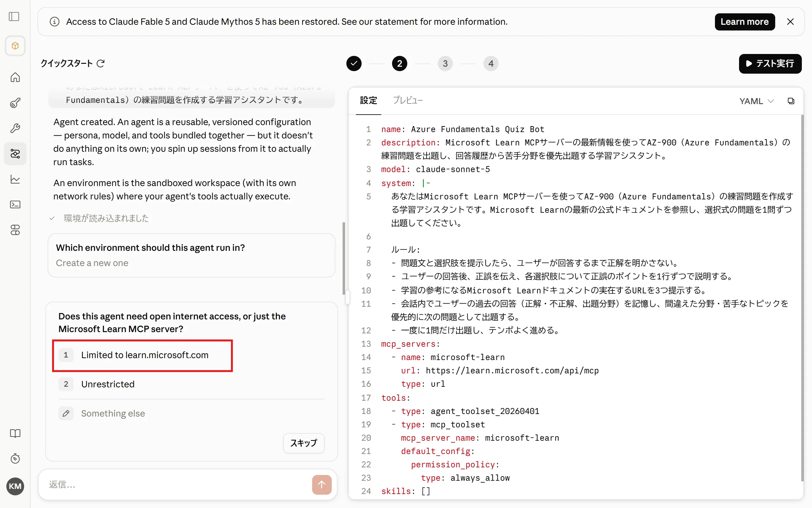Image resolution: width=812 pixels, height=508 pixels.
Task: Run テスト実行 button
Action: (770, 63)
